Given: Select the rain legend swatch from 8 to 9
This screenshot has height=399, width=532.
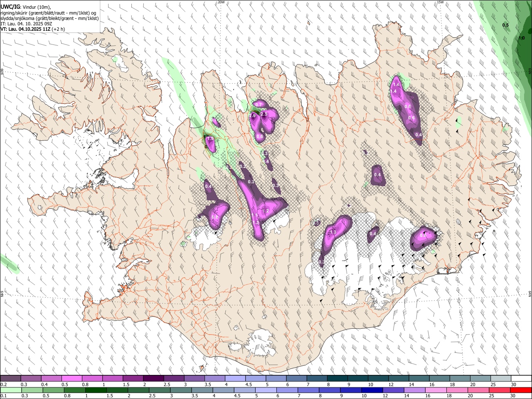Looking at the screenshot, I should pos(330,390).
